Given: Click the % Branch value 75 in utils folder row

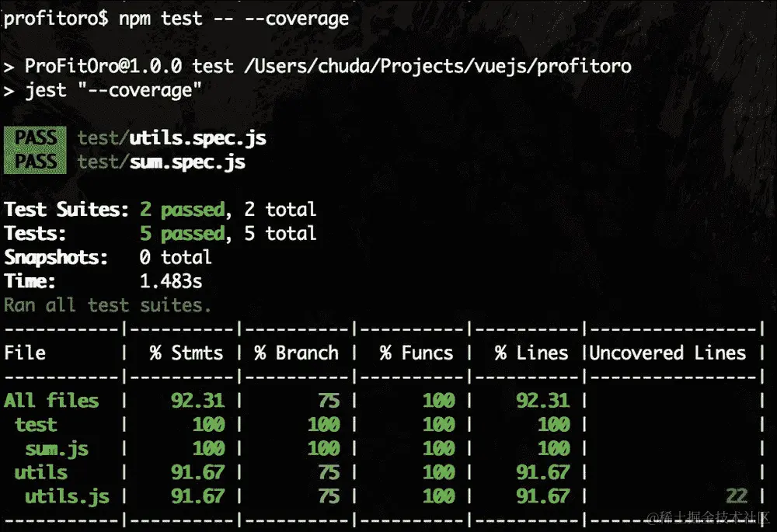Looking at the screenshot, I should tap(329, 472).
